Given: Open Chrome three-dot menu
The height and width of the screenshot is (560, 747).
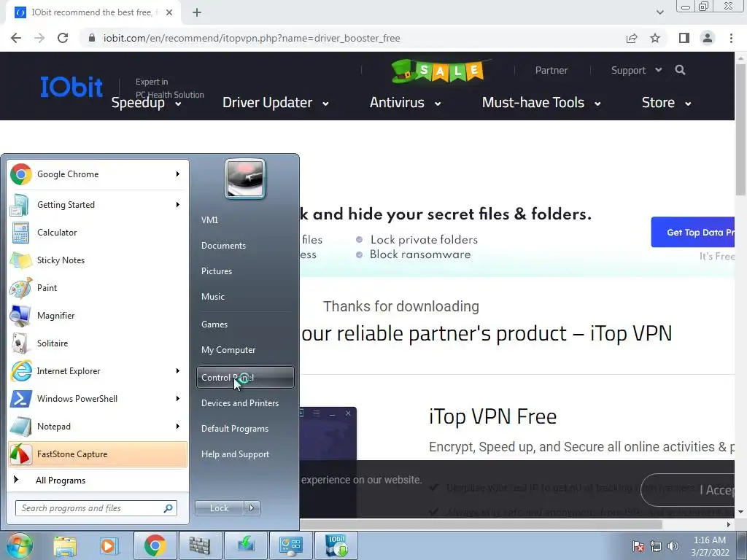Looking at the screenshot, I should (x=731, y=38).
